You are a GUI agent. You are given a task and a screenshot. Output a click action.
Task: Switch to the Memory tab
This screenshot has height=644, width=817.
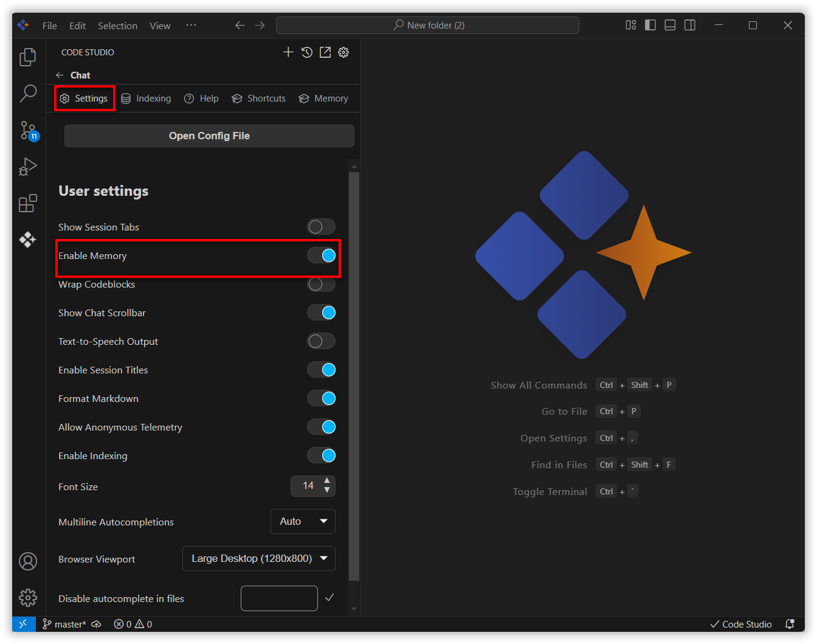pyautogui.click(x=323, y=99)
